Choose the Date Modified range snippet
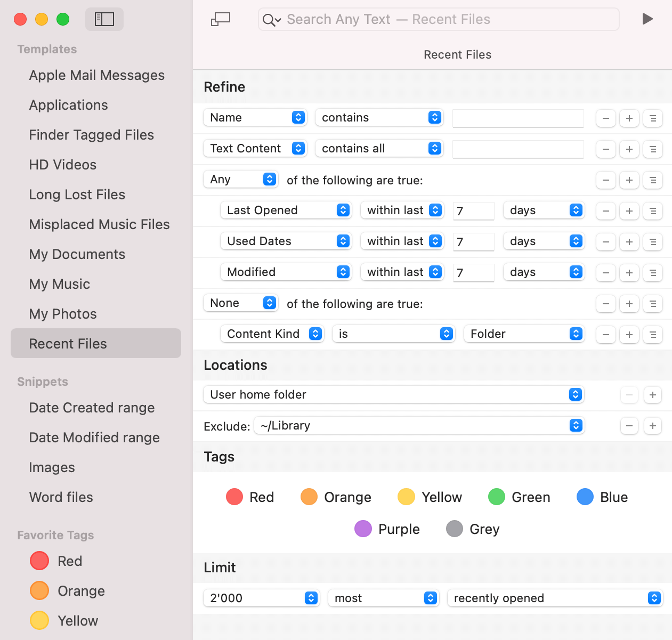 tap(94, 438)
